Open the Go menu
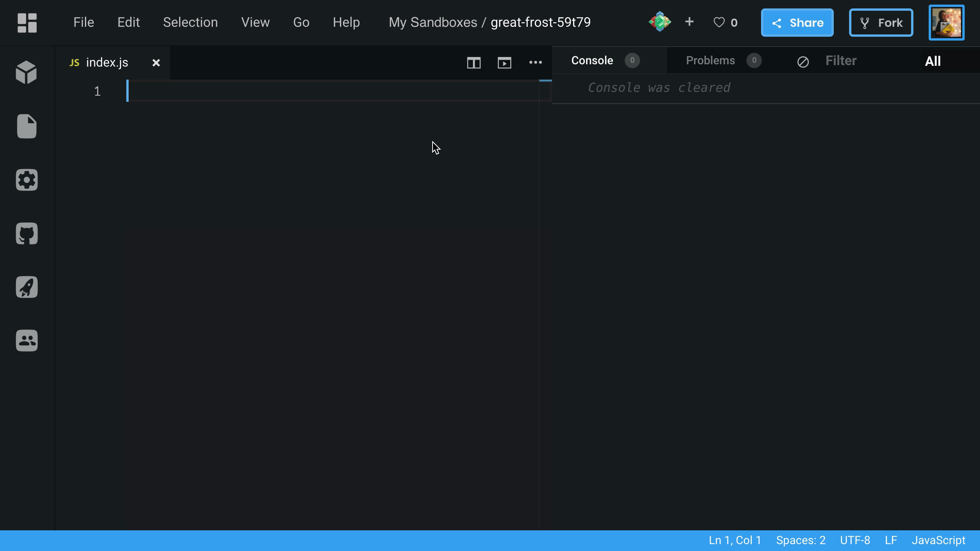The height and width of the screenshot is (551, 980). [301, 22]
